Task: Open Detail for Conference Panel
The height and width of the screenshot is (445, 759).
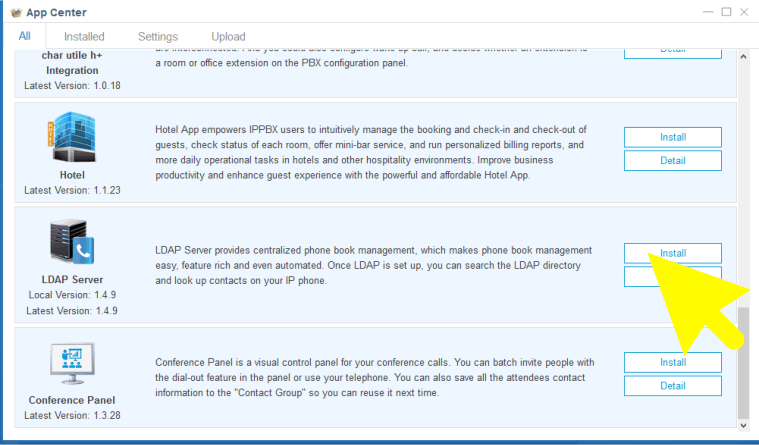Action: (672, 385)
